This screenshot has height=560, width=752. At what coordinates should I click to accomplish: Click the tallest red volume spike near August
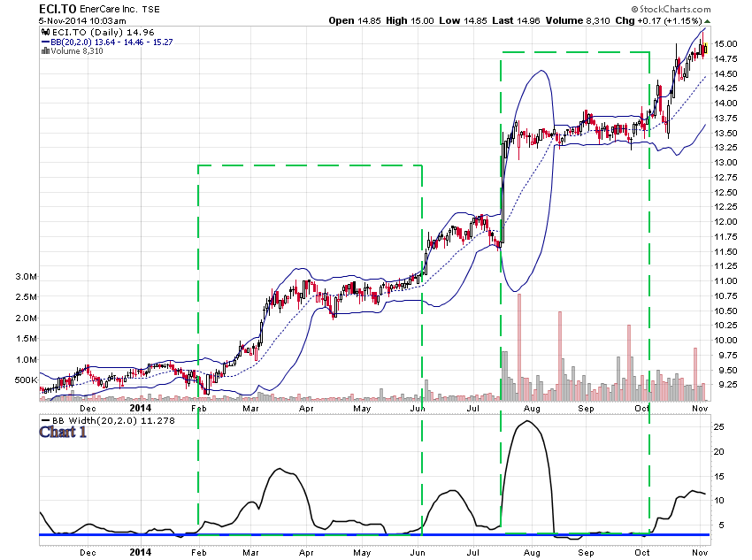pyautogui.click(x=519, y=347)
